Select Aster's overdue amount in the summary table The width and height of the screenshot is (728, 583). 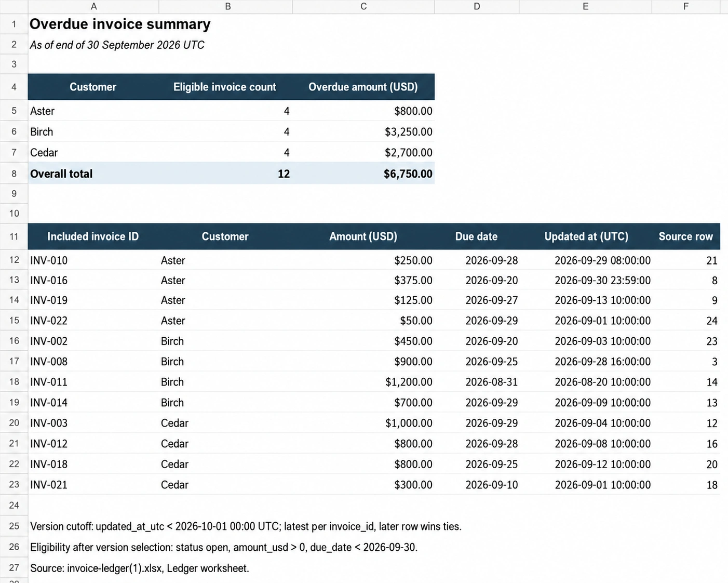click(363, 111)
